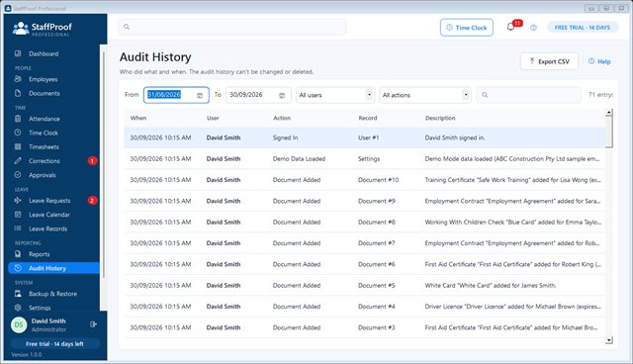Click the Export CSV button
This screenshot has width=633, height=364.
(550, 61)
